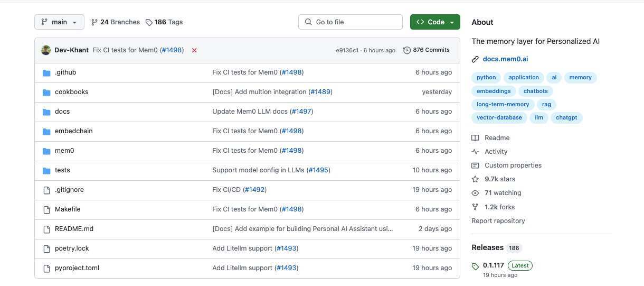644x286 pixels.
Task: Open the Releases 186 heading link
Action: coord(496,247)
